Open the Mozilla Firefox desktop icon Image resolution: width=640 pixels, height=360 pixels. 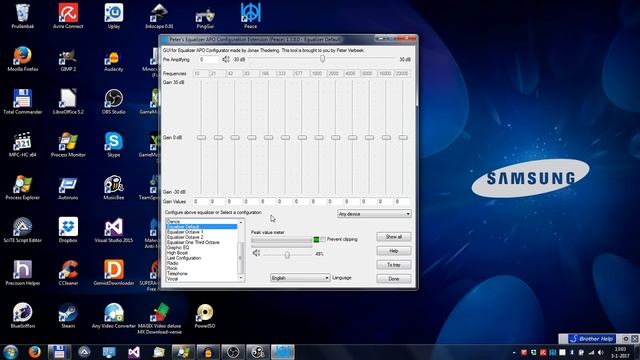(x=22, y=59)
